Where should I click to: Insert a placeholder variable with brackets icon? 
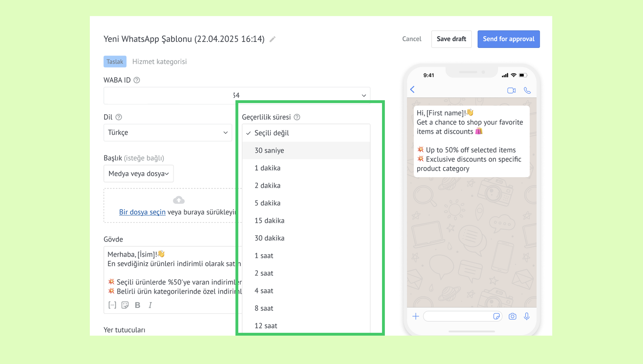tap(112, 305)
